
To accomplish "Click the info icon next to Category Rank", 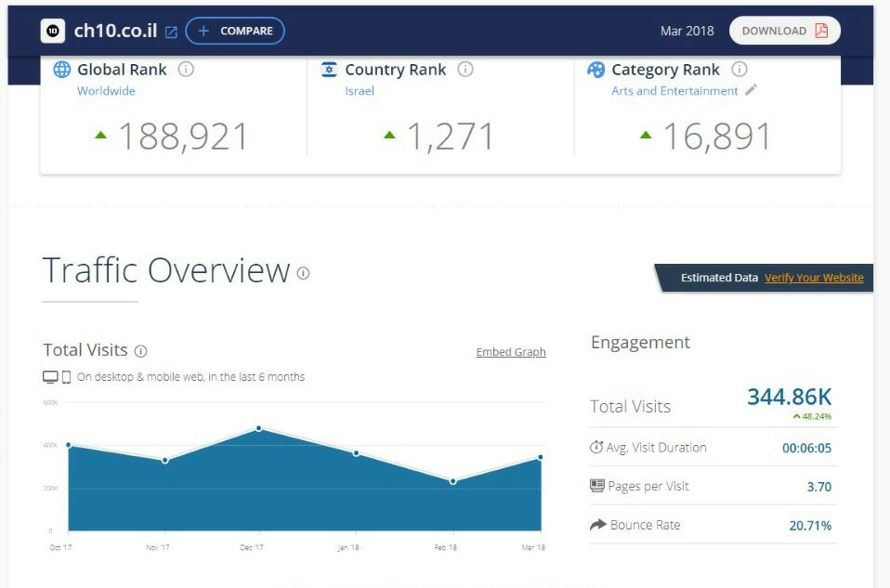I will [x=739, y=70].
